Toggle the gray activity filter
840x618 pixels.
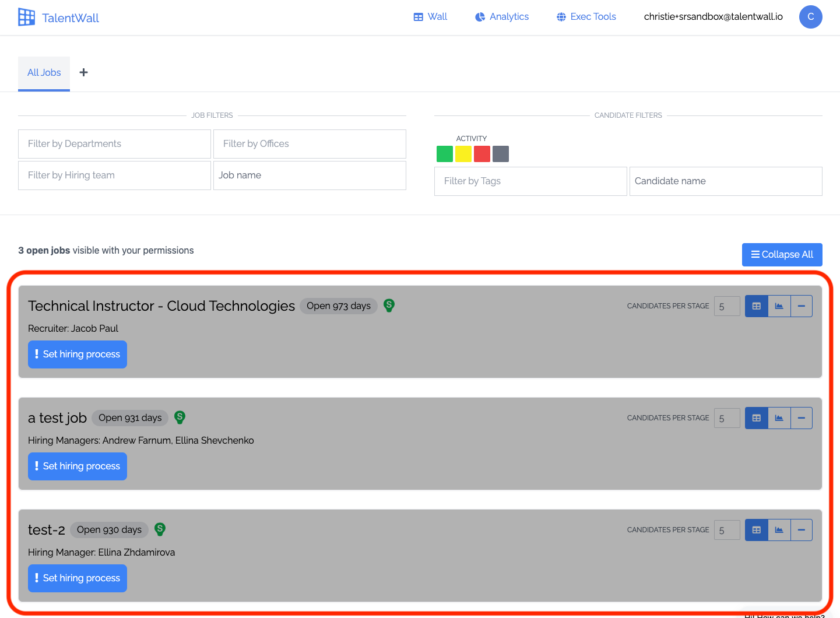point(501,154)
